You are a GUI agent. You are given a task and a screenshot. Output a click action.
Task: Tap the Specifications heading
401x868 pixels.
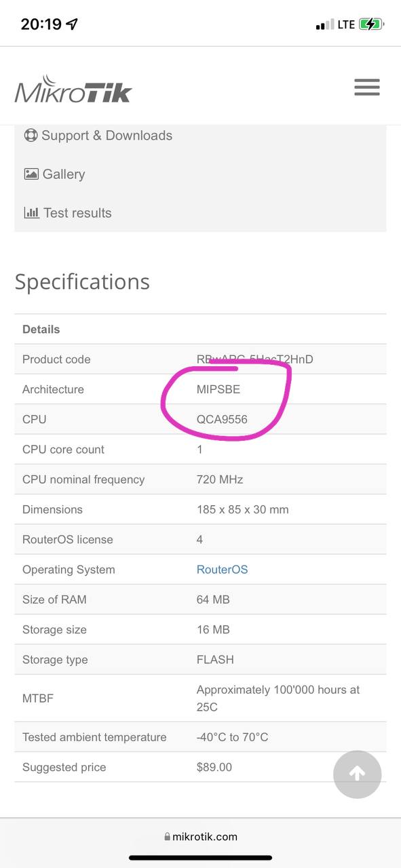click(x=82, y=281)
